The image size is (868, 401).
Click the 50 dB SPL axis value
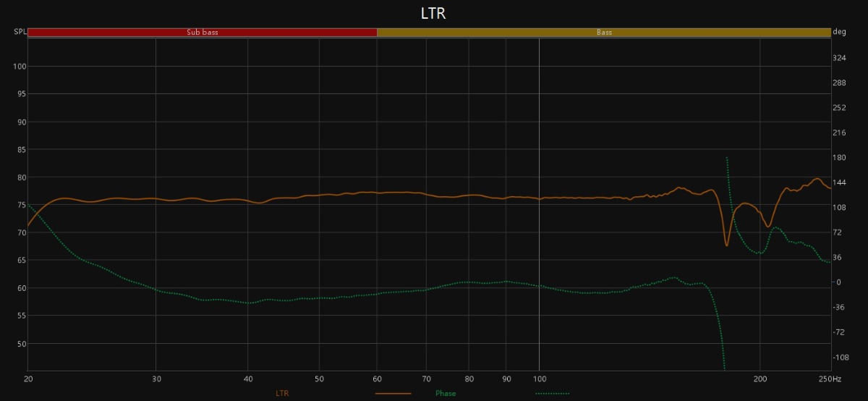(20, 343)
